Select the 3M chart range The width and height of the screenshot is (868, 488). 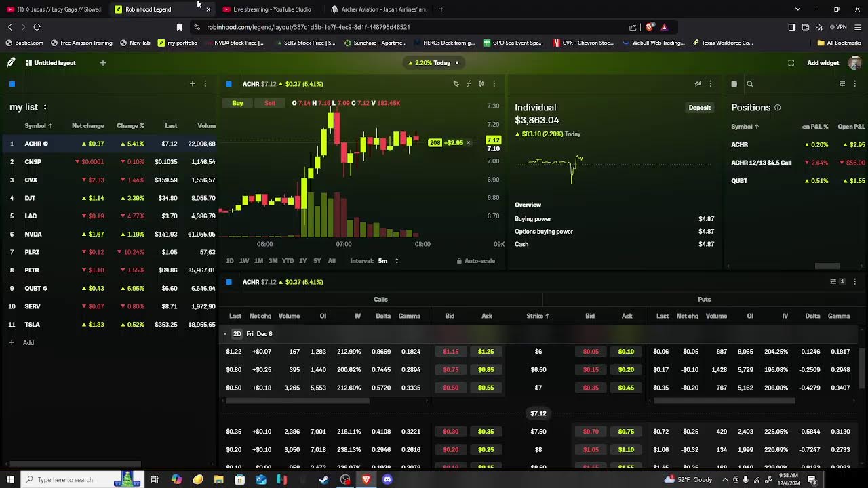273,261
